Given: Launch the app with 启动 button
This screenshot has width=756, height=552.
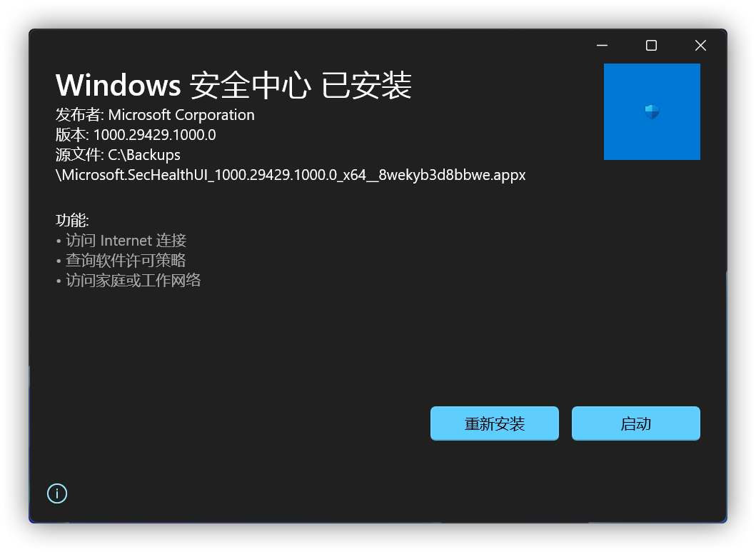Looking at the screenshot, I should [x=635, y=423].
